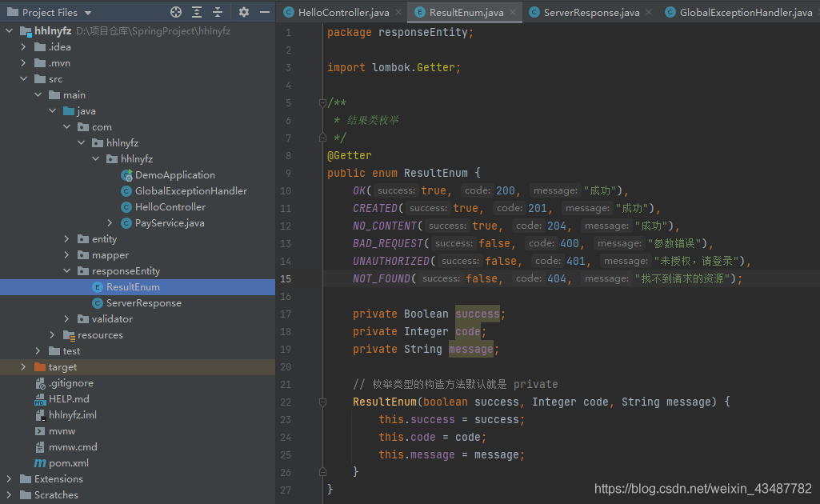Select GlobalExceptionHandler class in tree

(191, 191)
